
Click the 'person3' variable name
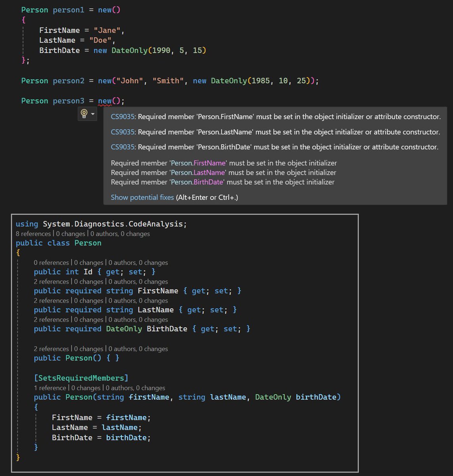click(x=69, y=101)
